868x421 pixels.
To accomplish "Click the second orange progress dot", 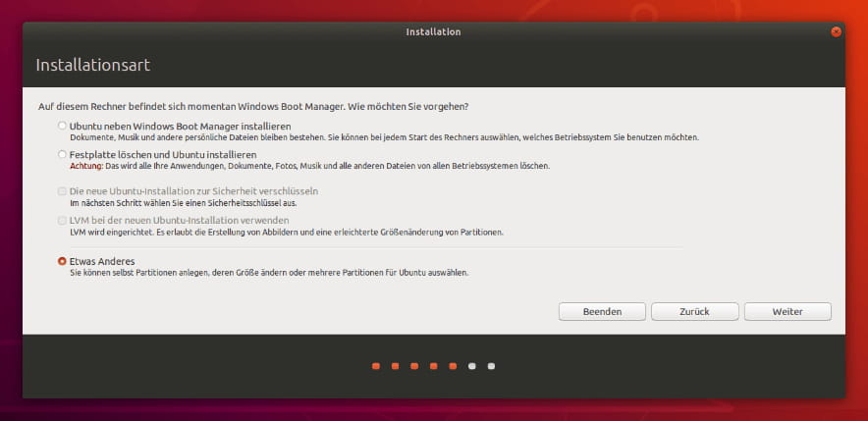I will 395,366.
